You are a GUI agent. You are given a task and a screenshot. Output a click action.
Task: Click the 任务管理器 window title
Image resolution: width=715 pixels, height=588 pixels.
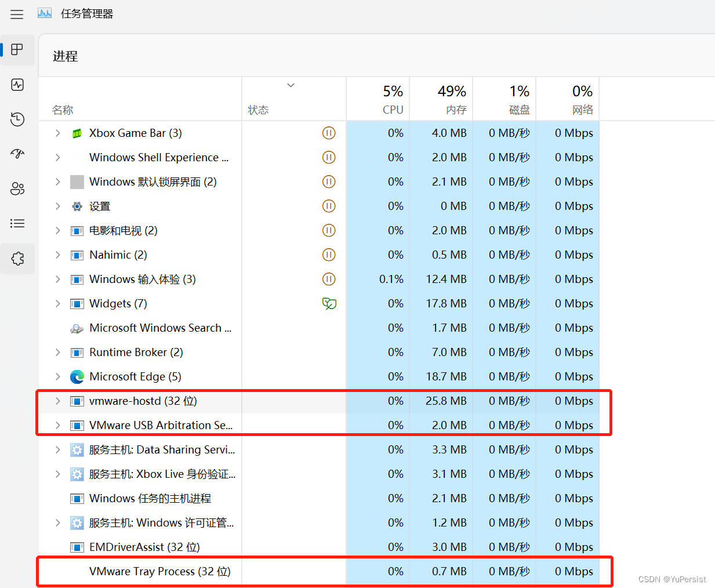coord(87,13)
